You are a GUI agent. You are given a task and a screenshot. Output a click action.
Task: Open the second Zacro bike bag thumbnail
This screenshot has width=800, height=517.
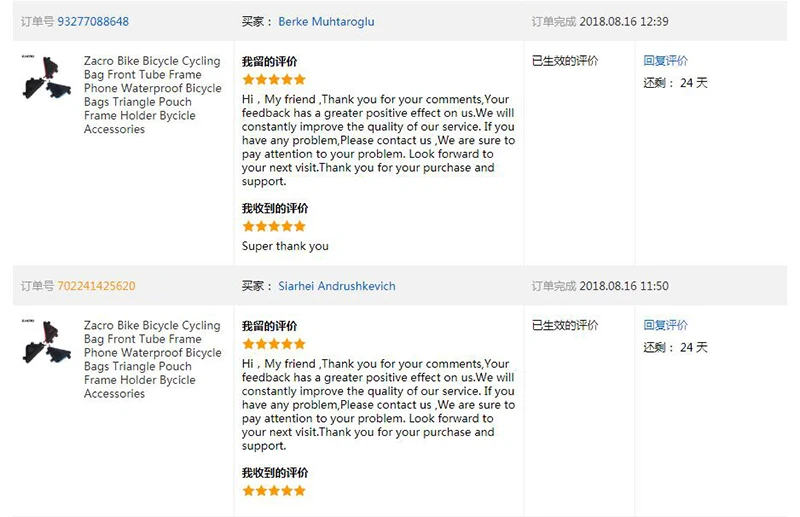click(x=46, y=341)
